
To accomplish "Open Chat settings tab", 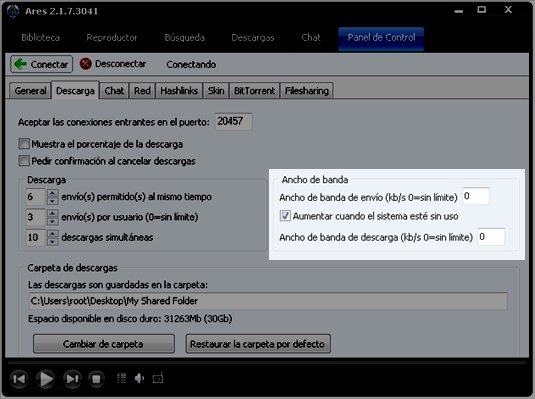I will pos(114,91).
